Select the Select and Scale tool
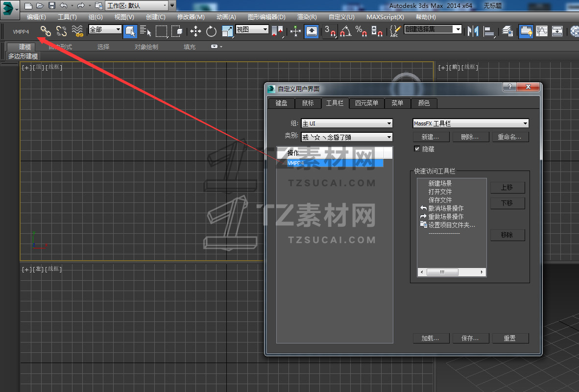Screen dimensions: 579x392 (227, 31)
